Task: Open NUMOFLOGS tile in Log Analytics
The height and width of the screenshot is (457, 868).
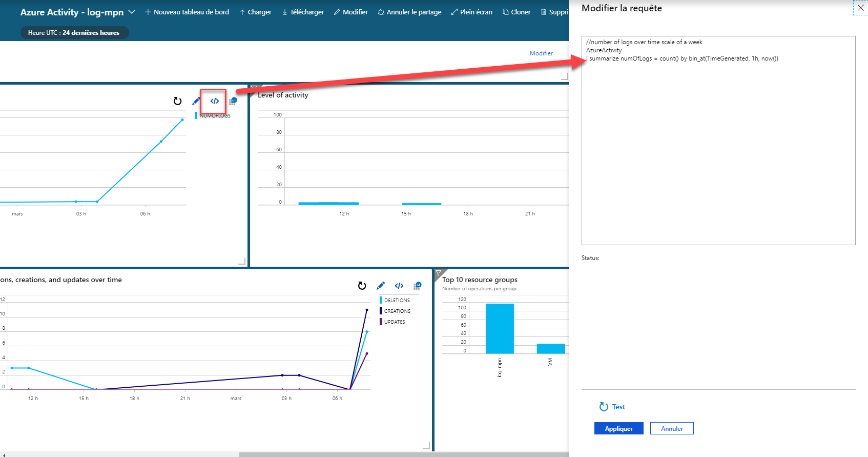Action: click(x=233, y=101)
